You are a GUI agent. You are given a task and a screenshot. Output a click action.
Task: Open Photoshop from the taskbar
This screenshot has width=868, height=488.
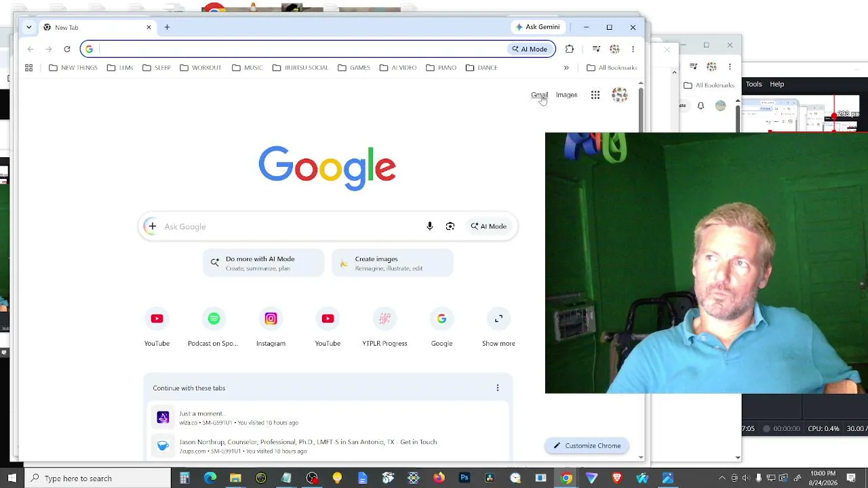point(465,478)
